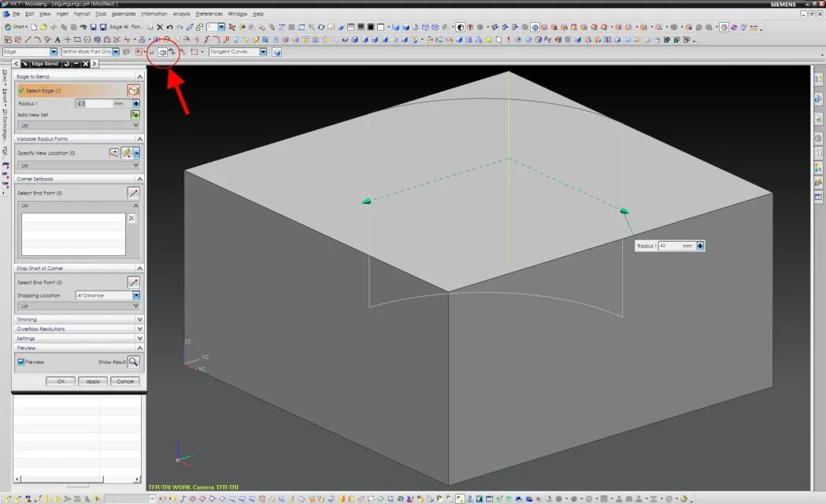
Task: Collapse the Edge to Blend section
Action: tap(139, 76)
